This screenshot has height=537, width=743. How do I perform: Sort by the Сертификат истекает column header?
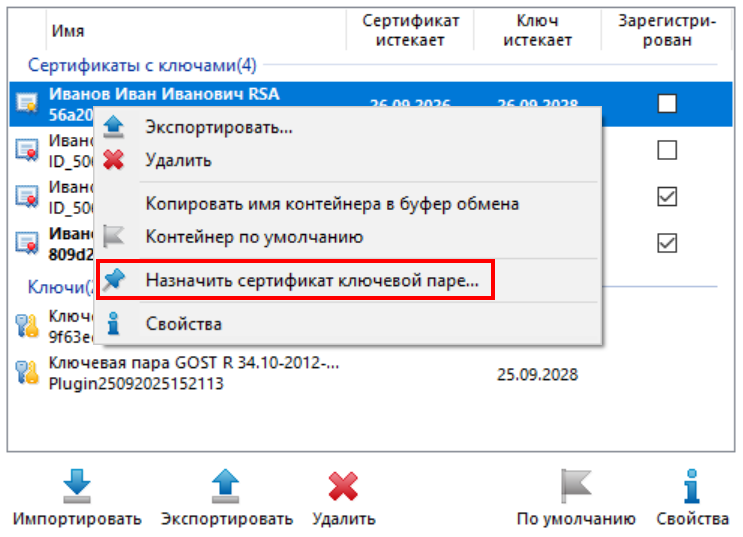click(410, 30)
